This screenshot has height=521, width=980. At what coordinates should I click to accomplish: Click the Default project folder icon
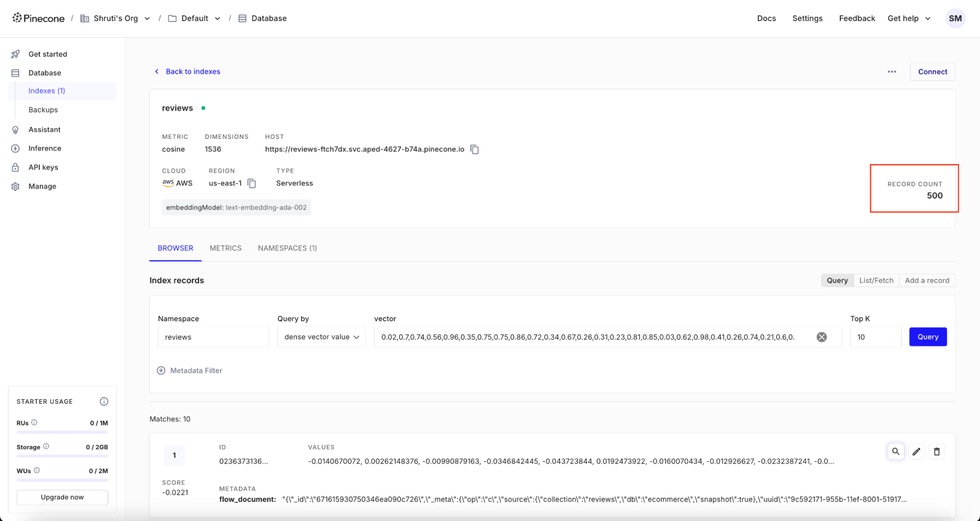[172, 18]
